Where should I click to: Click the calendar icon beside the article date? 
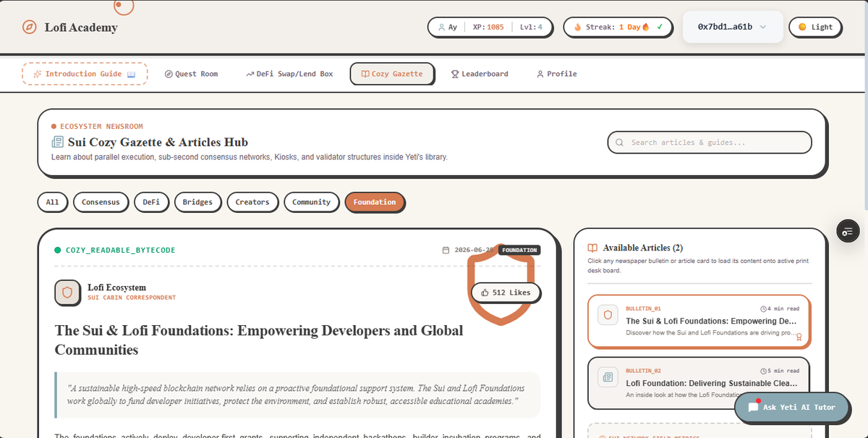[446, 250]
